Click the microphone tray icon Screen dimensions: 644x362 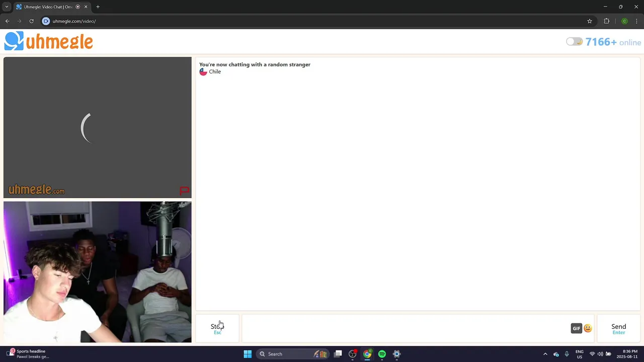click(567, 354)
